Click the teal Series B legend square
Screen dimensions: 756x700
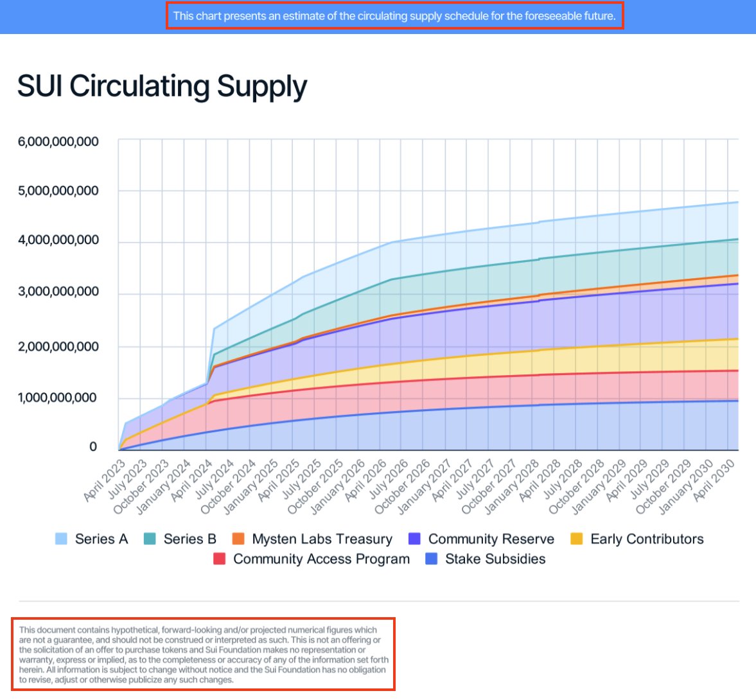pyautogui.click(x=150, y=539)
